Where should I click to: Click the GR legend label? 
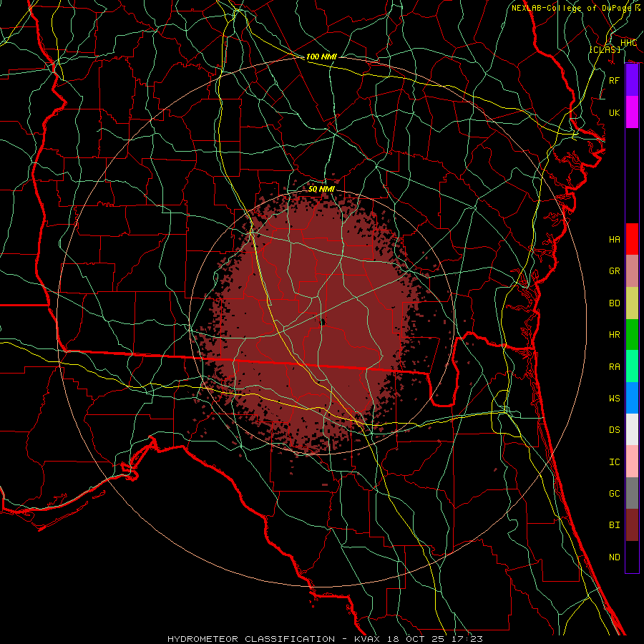pos(615,271)
